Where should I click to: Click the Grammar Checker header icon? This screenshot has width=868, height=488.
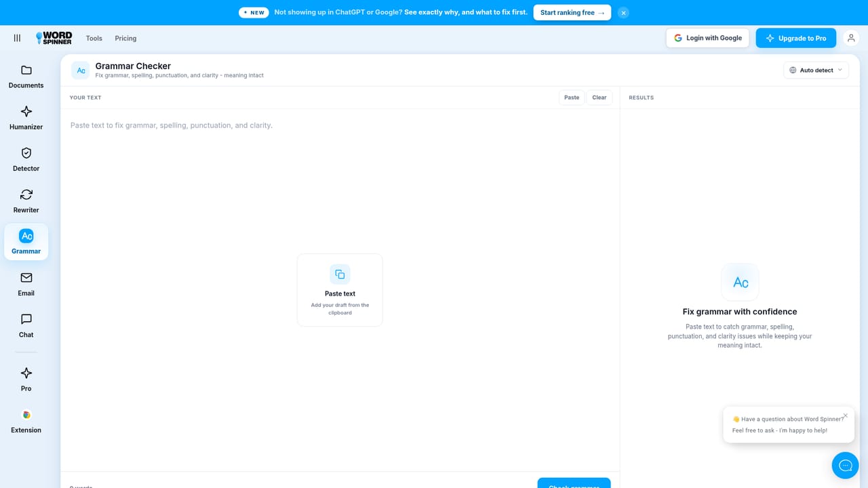[81, 70]
